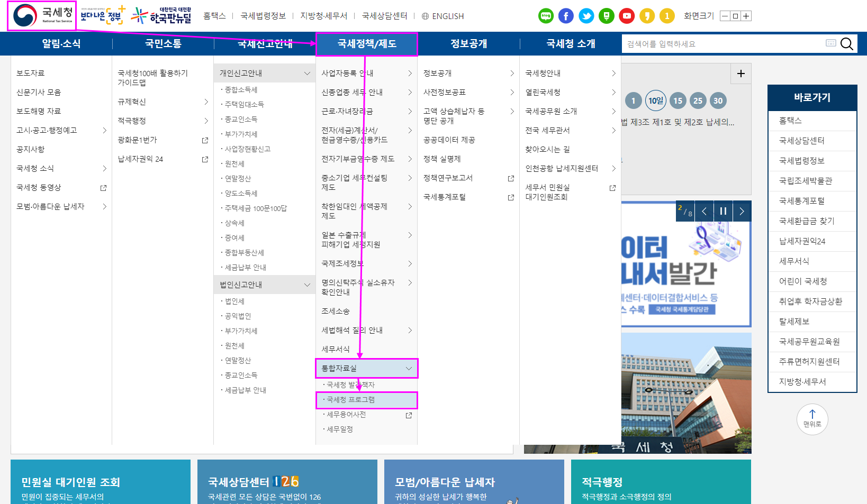Collapse the 통합자료실 submenu
867x504 pixels.
tap(367, 368)
